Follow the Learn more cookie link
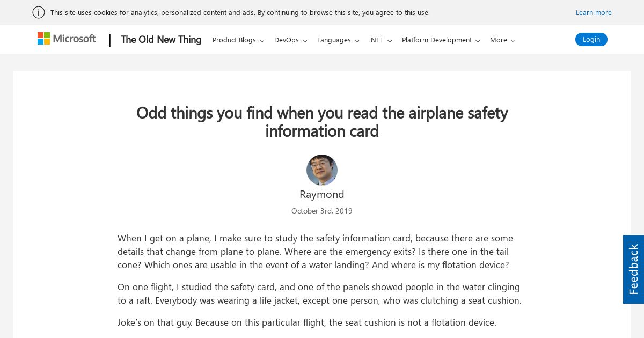 pyautogui.click(x=594, y=12)
